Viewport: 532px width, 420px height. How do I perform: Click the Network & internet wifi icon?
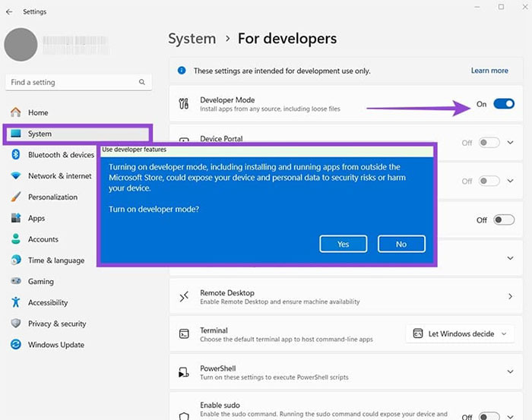[16, 176]
